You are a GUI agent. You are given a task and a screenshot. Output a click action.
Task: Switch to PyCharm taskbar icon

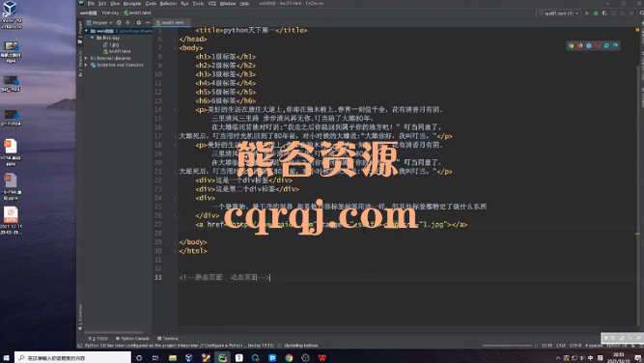tap(222, 358)
